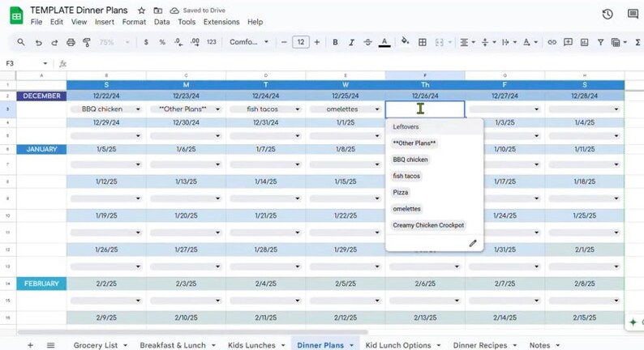Viewport: 644px width, 350px height.
Task: Open the comments panel icon
Action: 633,15
